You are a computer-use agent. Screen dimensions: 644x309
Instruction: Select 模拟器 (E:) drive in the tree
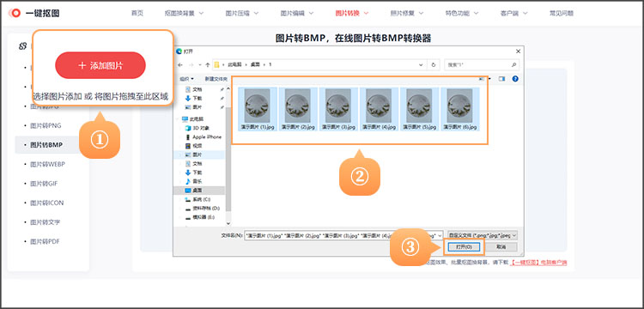tap(199, 216)
